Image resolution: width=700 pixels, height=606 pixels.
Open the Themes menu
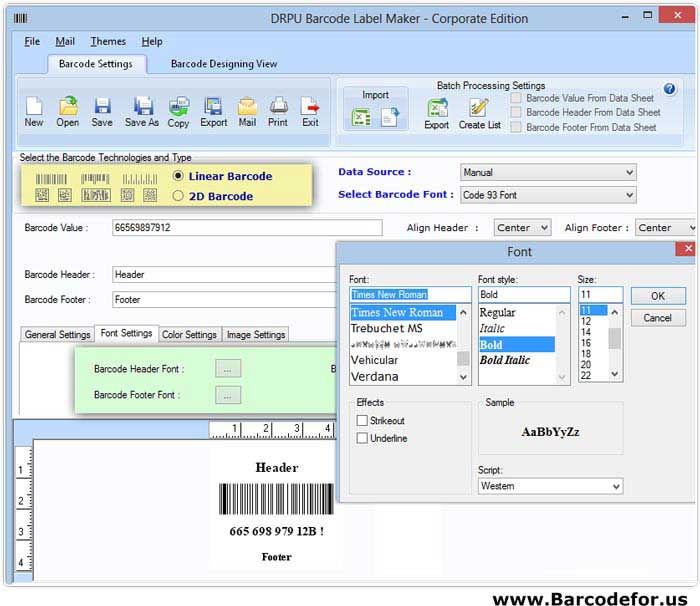click(x=108, y=41)
